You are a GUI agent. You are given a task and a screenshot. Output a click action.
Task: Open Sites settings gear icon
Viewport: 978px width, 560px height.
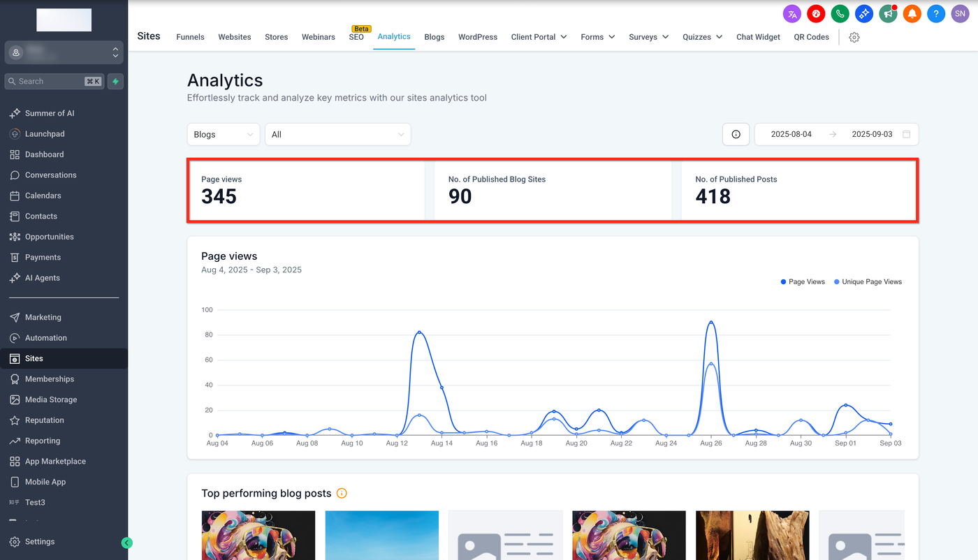854,37
